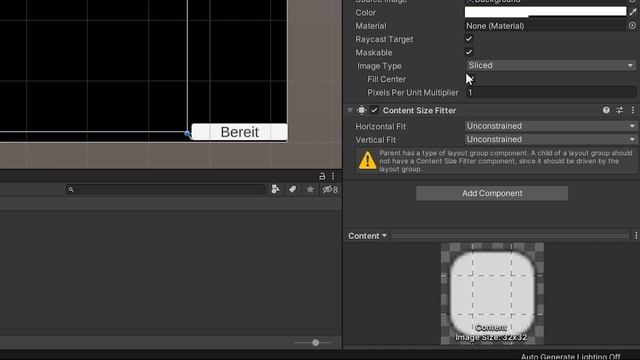Screen dimensions: 640x360
Task: Click the None (Material) field
Action: click(546, 26)
